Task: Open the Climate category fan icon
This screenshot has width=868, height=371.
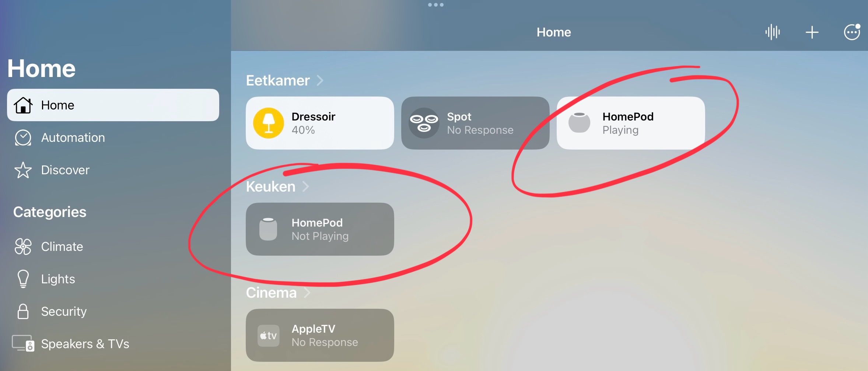Action: [23, 246]
